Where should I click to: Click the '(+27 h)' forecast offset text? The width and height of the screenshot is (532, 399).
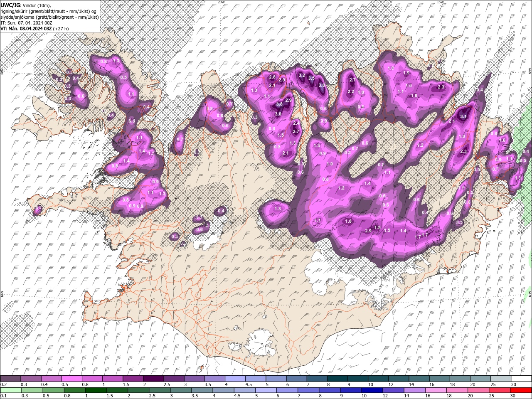(x=61, y=29)
